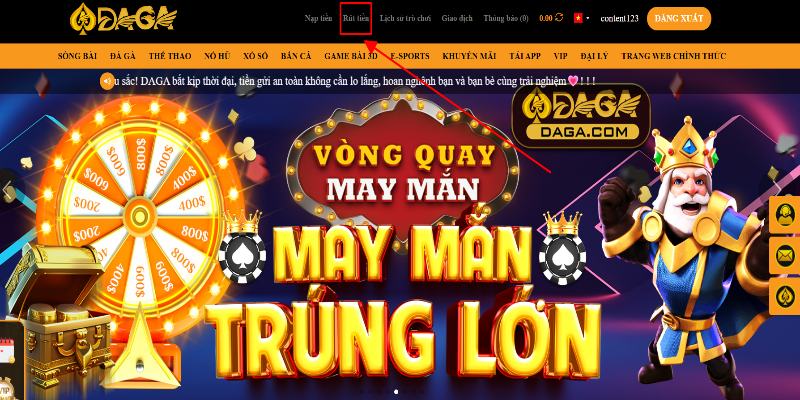
Task: Open the KHUYẾN MÃI tab
Action: pyautogui.click(x=469, y=56)
